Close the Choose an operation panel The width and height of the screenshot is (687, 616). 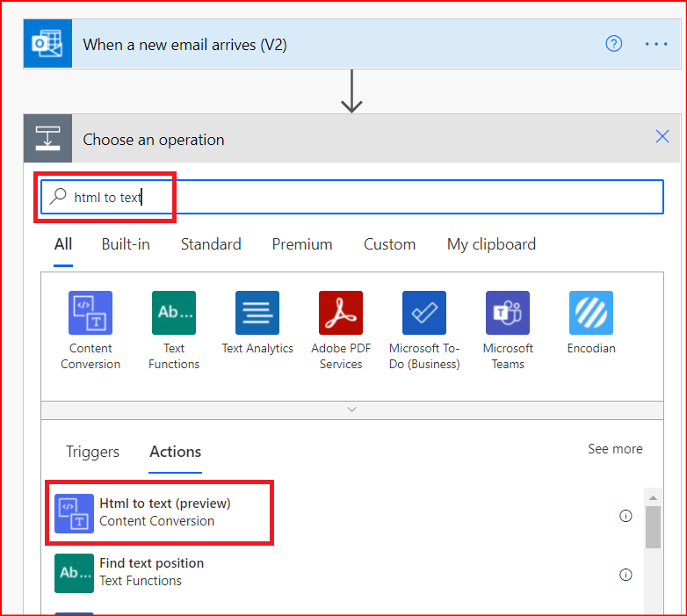(662, 136)
